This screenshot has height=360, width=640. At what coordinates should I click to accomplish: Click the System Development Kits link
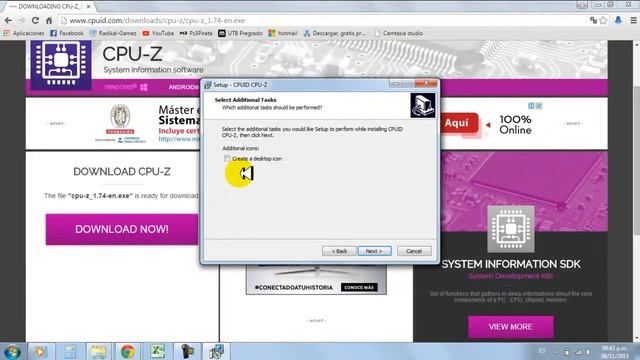coord(511,276)
